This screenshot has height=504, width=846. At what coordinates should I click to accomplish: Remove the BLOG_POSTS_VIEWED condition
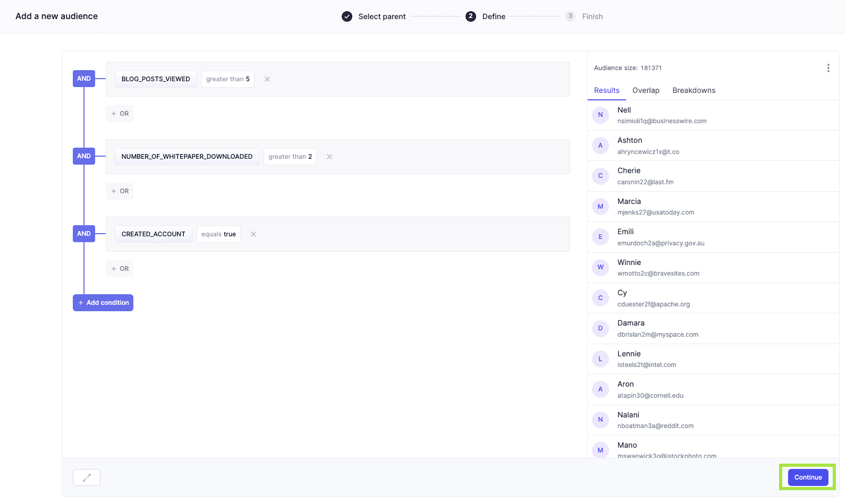267,79
